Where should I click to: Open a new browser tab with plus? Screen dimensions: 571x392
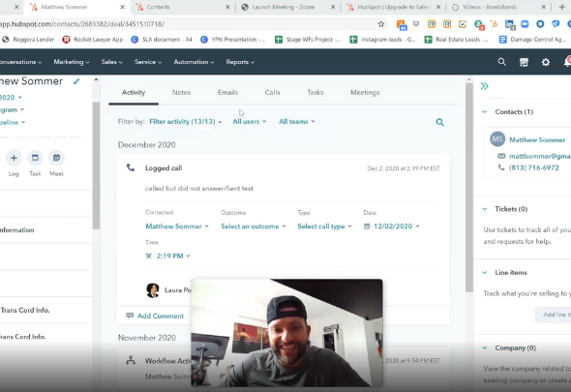tap(562, 7)
